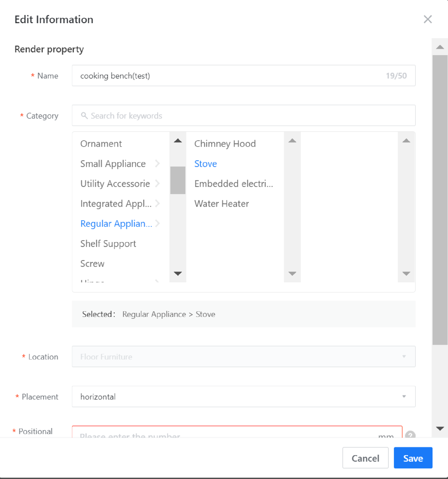The height and width of the screenshot is (479, 448).
Task: Click the search icon in Category field
Action: click(x=84, y=116)
